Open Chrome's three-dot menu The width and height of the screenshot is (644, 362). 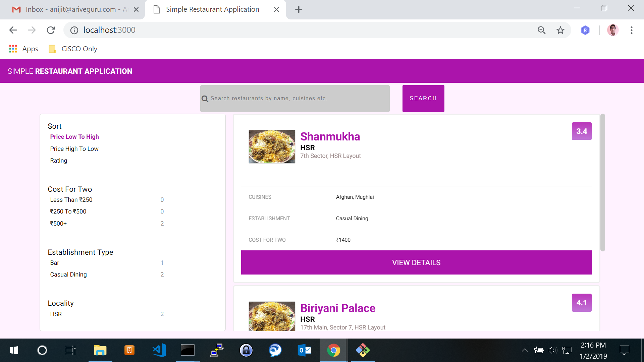click(x=631, y=30)
